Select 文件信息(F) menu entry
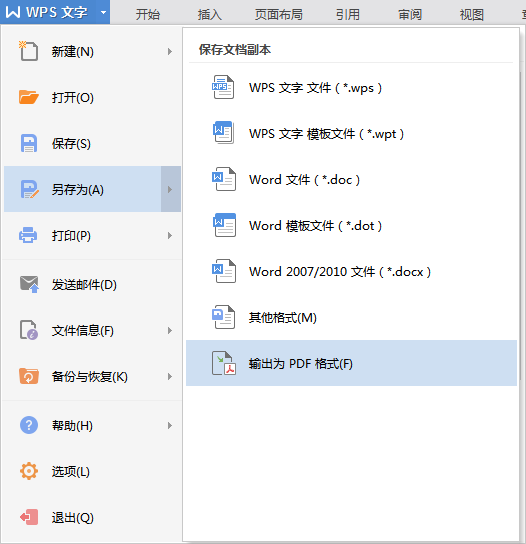526x544 pixels. 92,330
